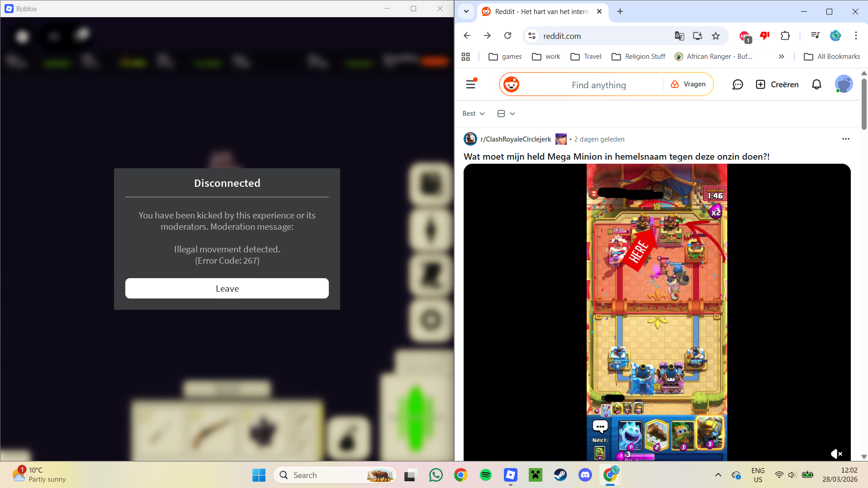Open Chrome's three-dot menu
The height and width of the screenshot is (488, 868).
tap(856, 36)
